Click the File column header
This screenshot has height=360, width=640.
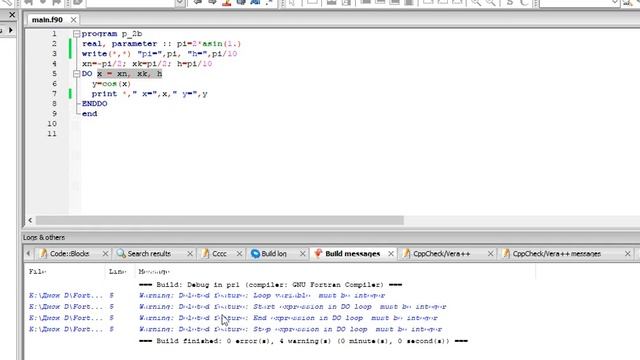tap(38, 271)
